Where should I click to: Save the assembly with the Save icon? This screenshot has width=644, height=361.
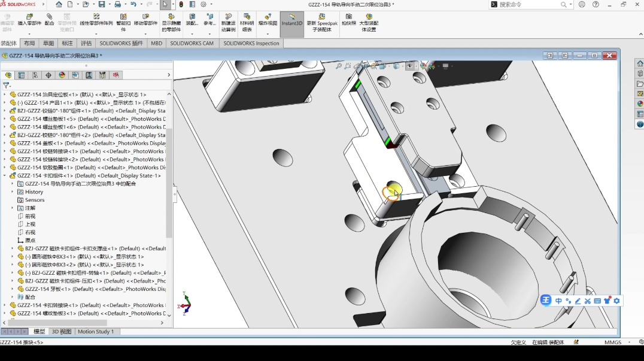[101, 5]
